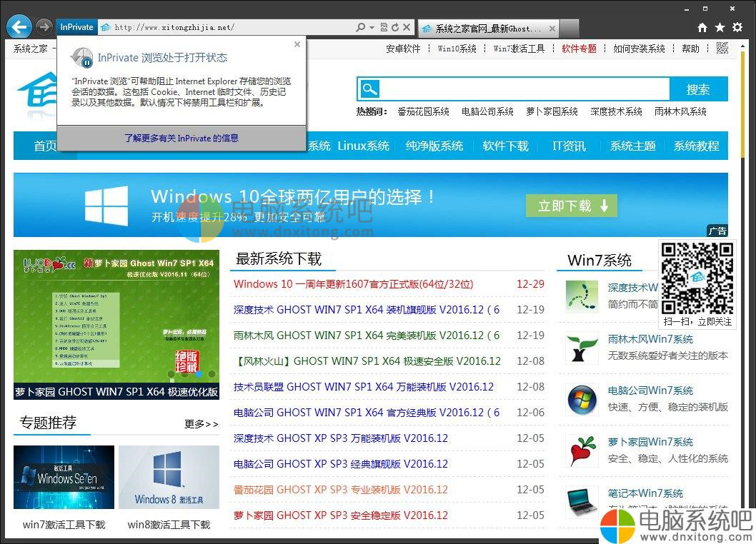Open the 帮助 top link
Image resolution: width=756 pixels, height=544 pixels.
690,49
